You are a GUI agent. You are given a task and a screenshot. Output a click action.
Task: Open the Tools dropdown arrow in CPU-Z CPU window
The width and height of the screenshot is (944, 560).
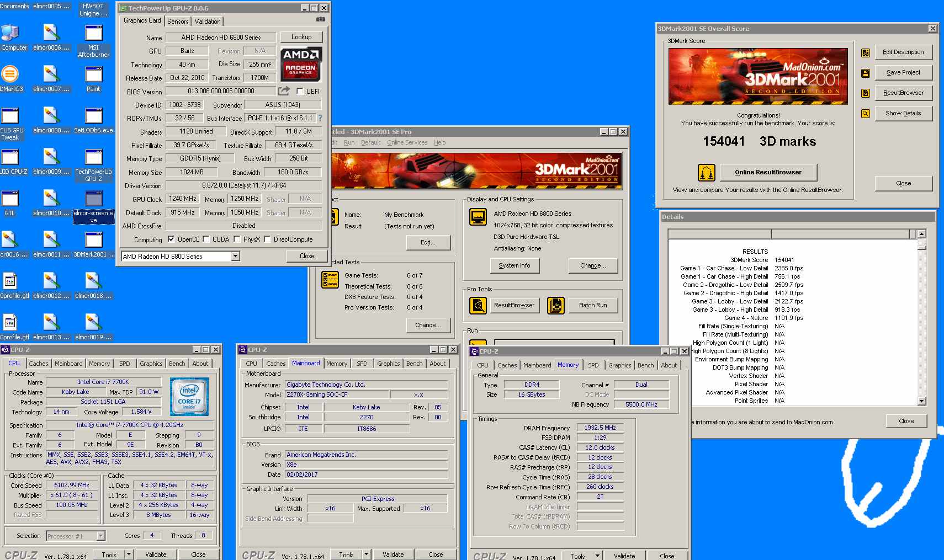click(129, 554)
